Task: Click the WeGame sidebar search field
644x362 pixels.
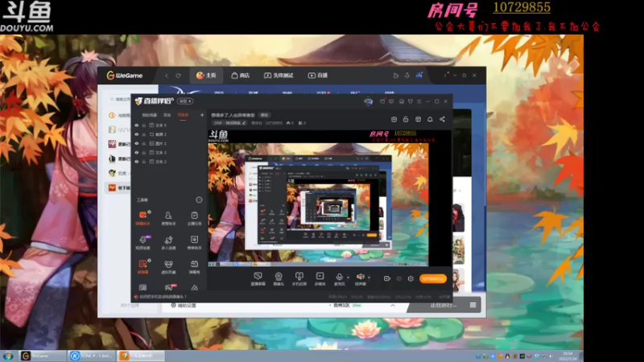Action: pos(119,99)
